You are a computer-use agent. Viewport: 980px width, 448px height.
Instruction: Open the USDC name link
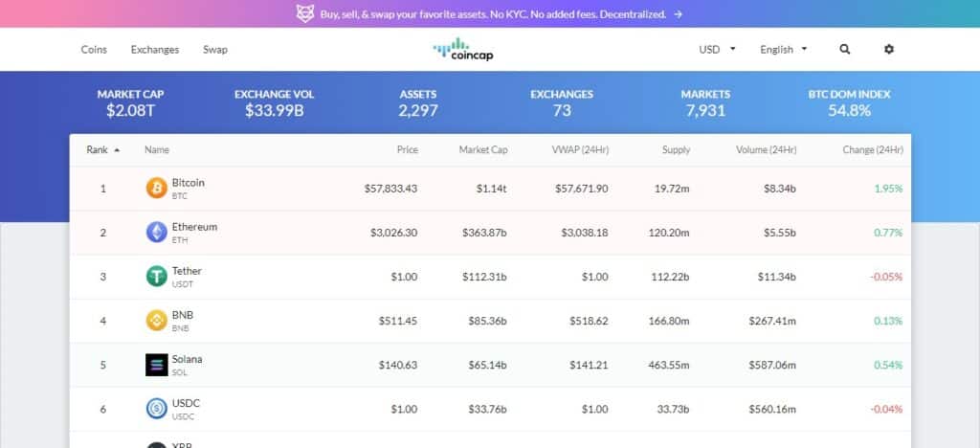pos(186,403)
